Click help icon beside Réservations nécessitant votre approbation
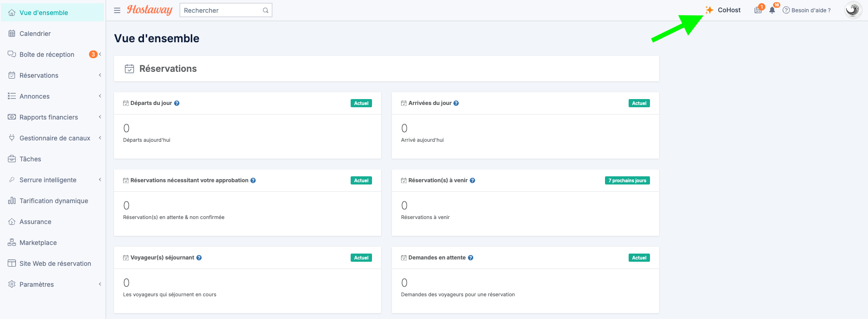The width and height of the screenshot is (868, 319). pos(253,180)
